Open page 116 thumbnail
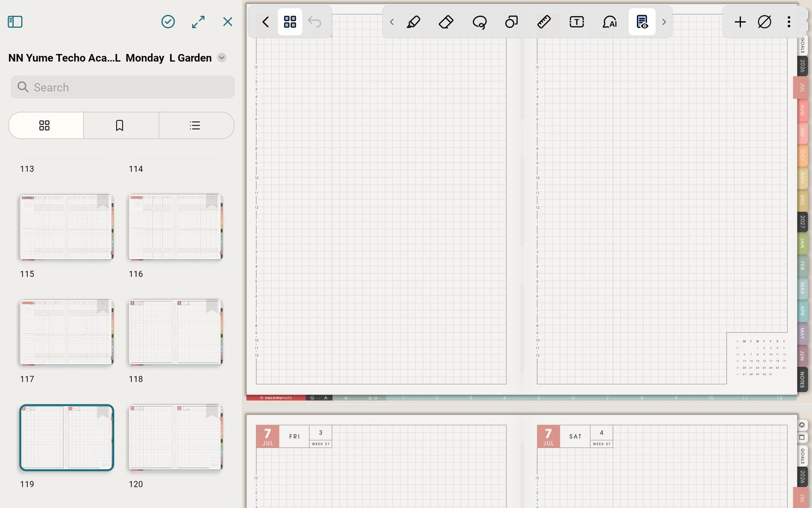 (x=176, y=228)
